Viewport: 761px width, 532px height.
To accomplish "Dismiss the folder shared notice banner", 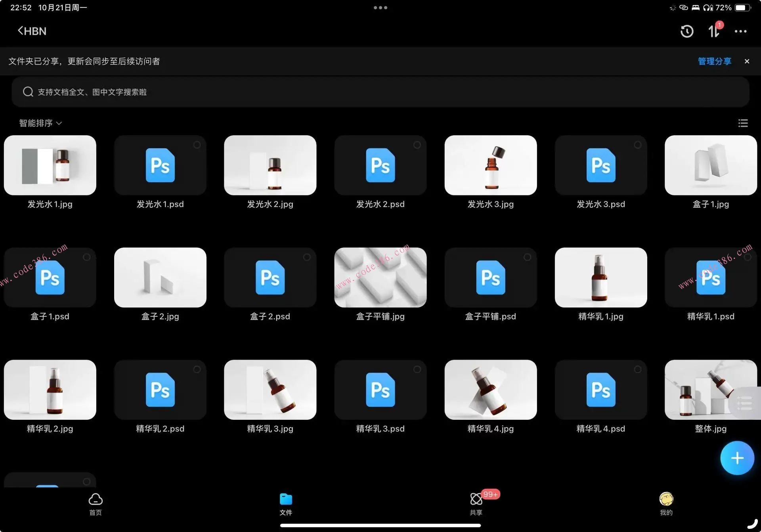I will pos(747,61).
